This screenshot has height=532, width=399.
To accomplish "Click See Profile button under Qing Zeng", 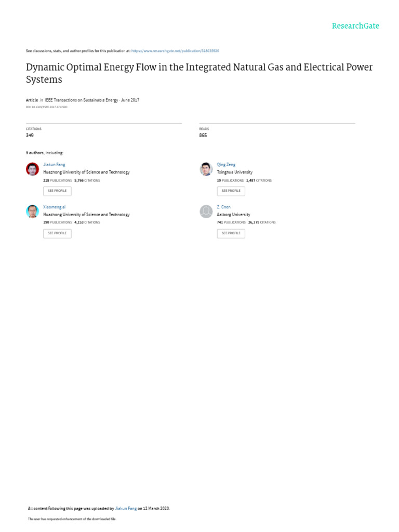I will (231, 191).
